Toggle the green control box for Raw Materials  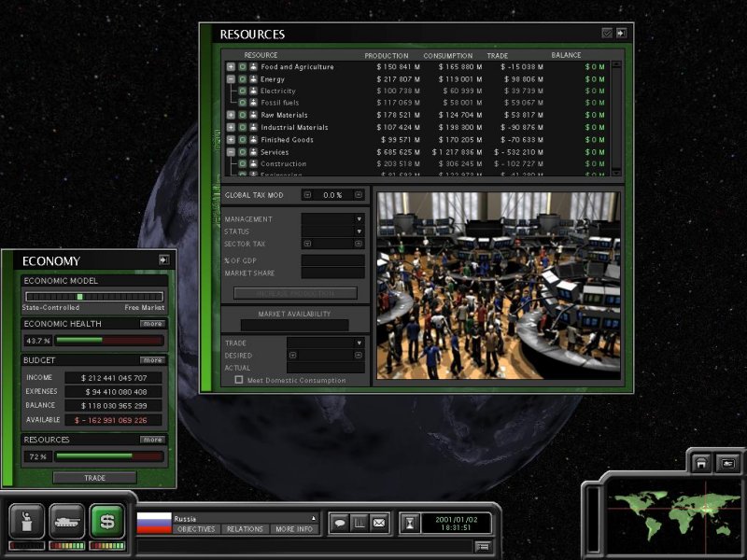[x=242, y=116]
